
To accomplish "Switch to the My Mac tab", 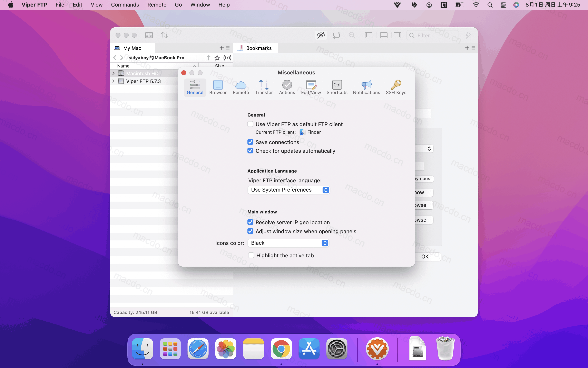I will [133, 48].
